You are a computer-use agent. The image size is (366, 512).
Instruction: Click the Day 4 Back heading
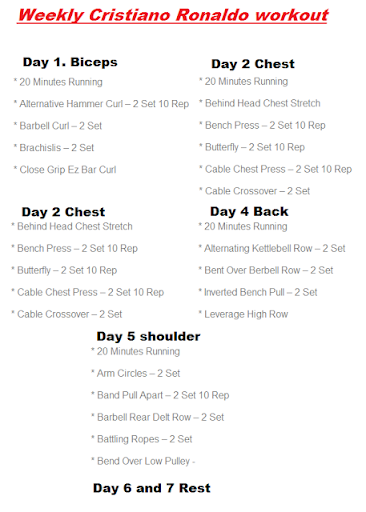point(249,212)
